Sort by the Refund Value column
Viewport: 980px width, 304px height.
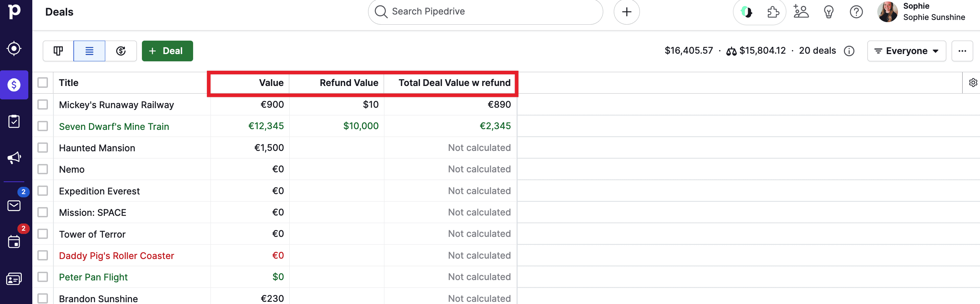[348, 83]
